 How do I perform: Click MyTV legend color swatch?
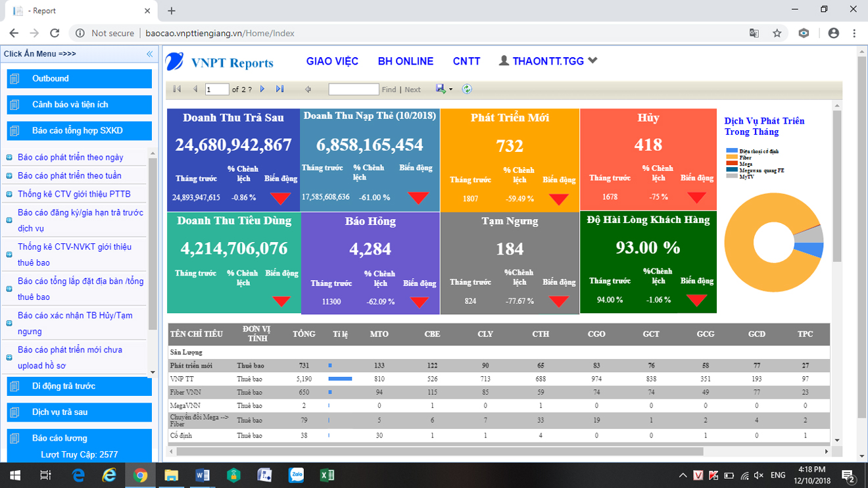(731, 176)
